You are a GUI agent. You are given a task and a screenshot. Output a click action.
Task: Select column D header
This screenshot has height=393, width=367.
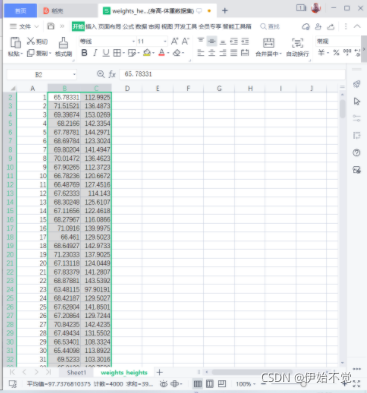pos(127,88)
